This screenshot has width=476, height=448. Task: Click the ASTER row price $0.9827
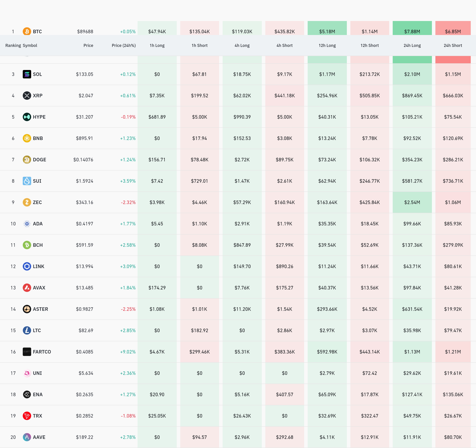click(85, 309)
